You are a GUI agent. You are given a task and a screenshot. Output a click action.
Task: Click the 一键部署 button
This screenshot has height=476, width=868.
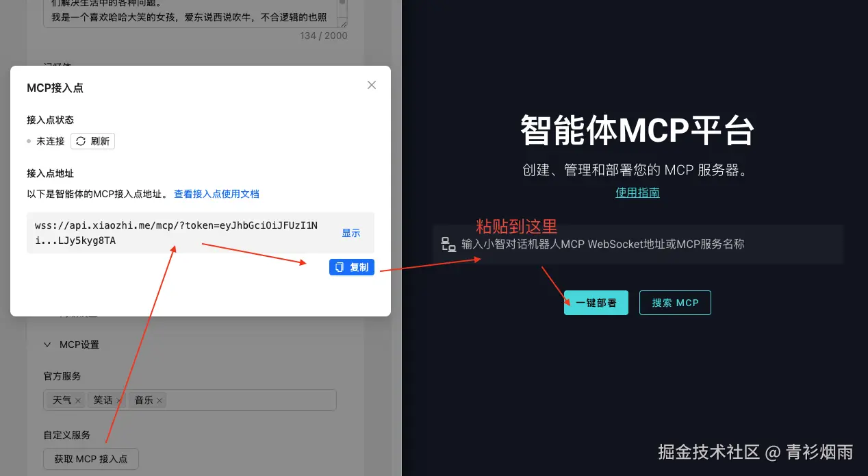(596, 303)
